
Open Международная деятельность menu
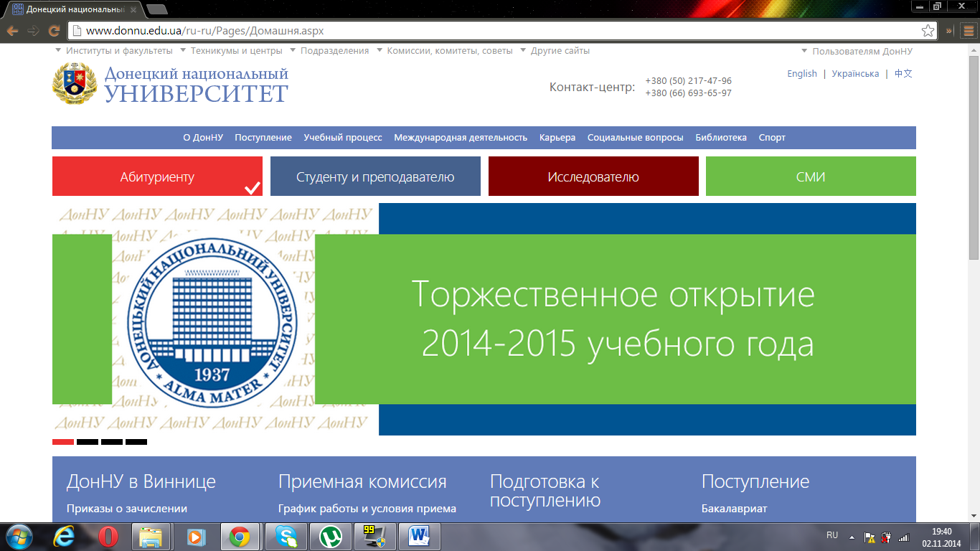pyautogui.click(x=461, y=138)
